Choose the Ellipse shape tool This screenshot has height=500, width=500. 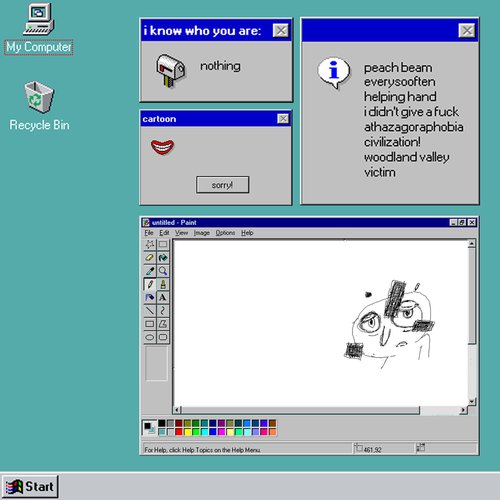pos(150,337)
